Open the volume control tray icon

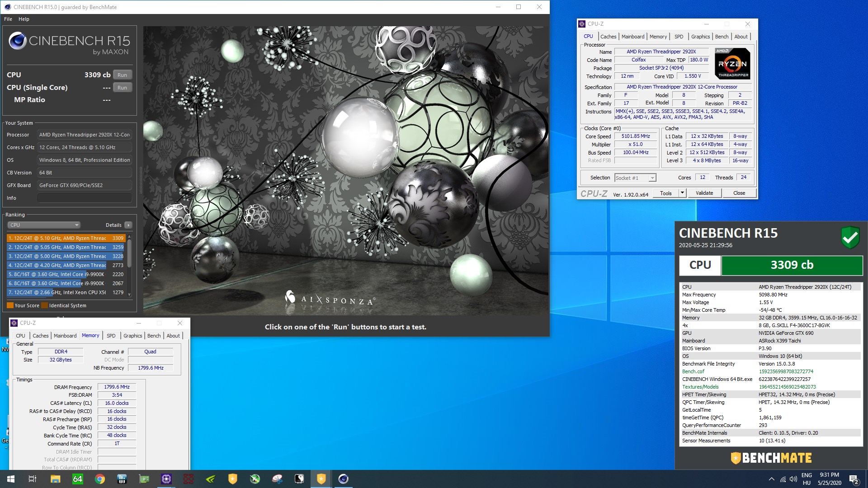point(793,479)
